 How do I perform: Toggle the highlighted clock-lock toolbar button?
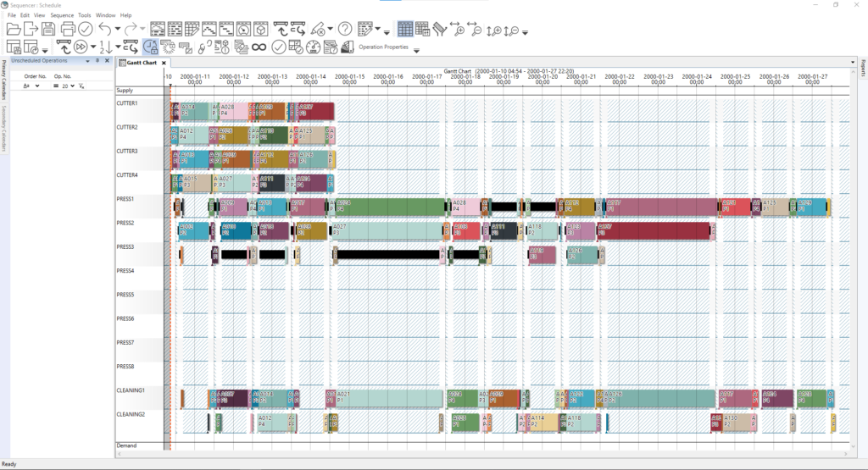pos(150,47)
